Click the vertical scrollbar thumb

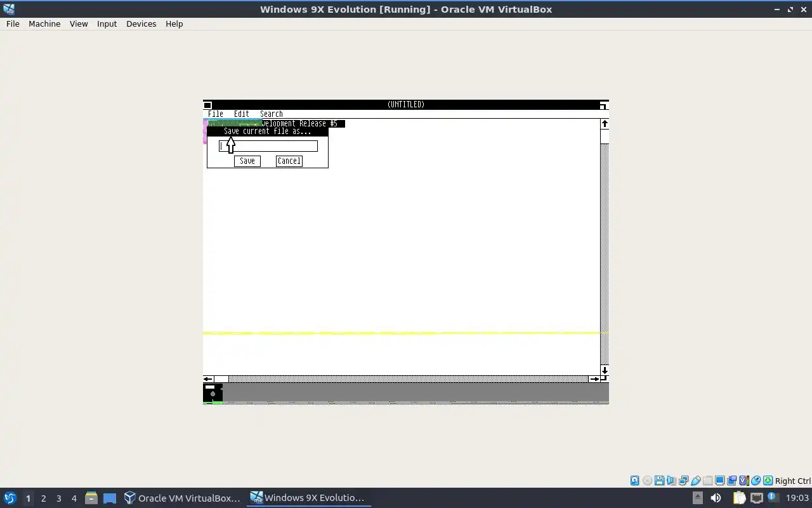pos(605,137)
